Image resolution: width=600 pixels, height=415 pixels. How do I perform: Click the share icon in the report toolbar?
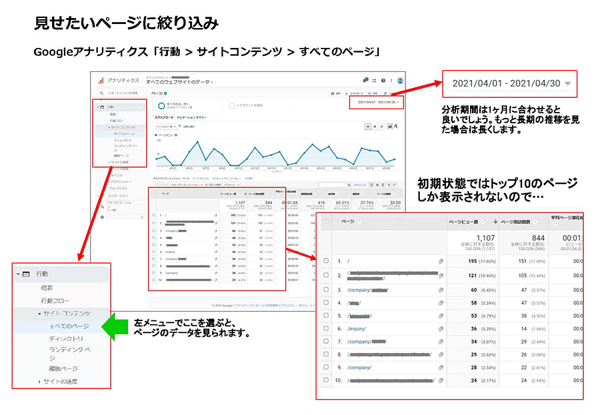(x=369, y=93)
